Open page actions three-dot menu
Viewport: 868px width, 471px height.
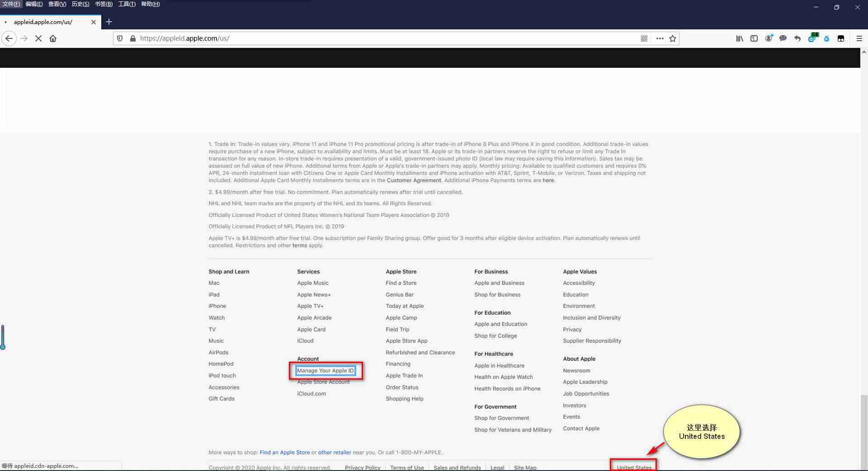click(x=660, y=38)
